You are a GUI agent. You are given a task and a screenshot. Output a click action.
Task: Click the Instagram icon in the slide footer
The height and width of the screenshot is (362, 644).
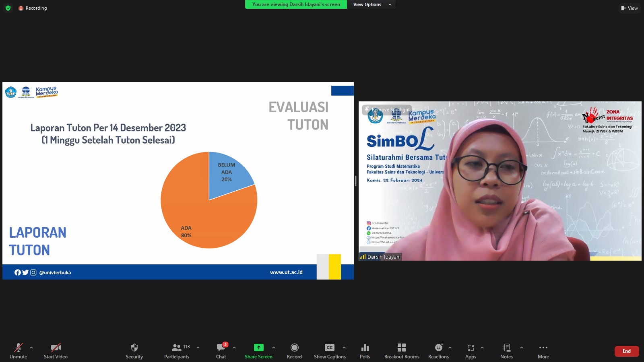click(x=33, y=272)
